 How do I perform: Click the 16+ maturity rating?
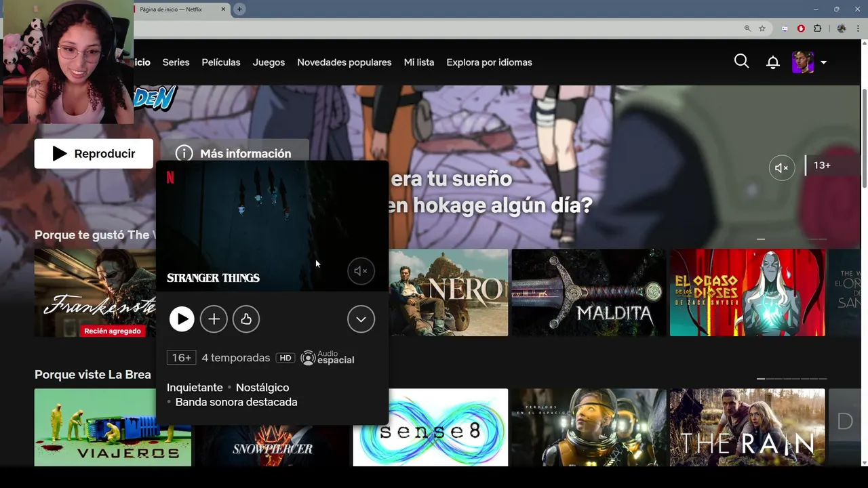click(181, 358)
